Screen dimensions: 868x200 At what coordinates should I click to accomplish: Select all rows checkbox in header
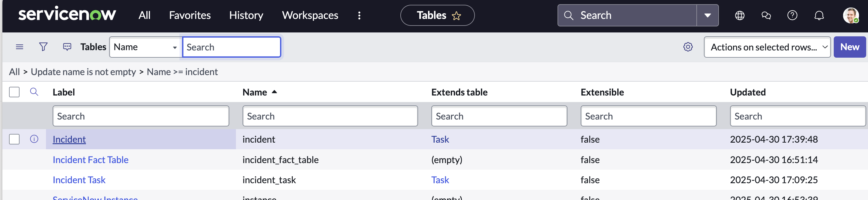(14, 92)
